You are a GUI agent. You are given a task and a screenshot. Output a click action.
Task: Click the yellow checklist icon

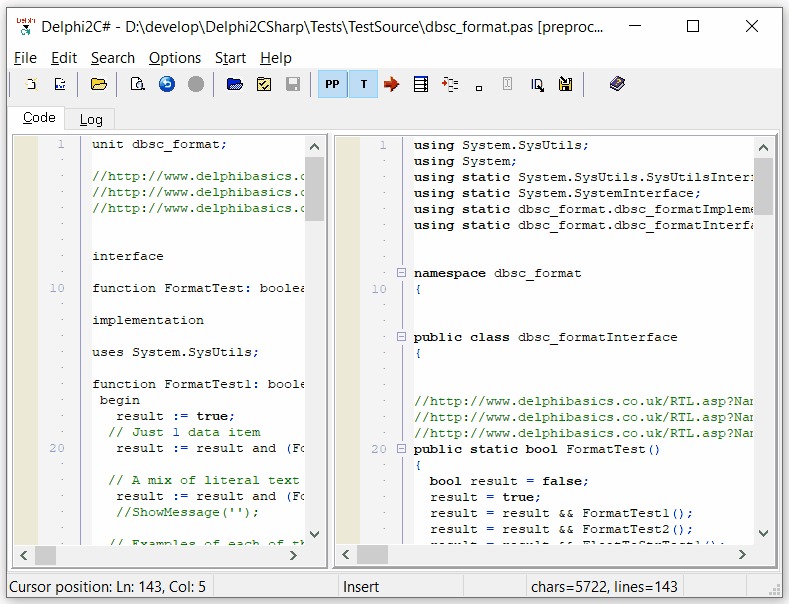click(x=264, y=84)
